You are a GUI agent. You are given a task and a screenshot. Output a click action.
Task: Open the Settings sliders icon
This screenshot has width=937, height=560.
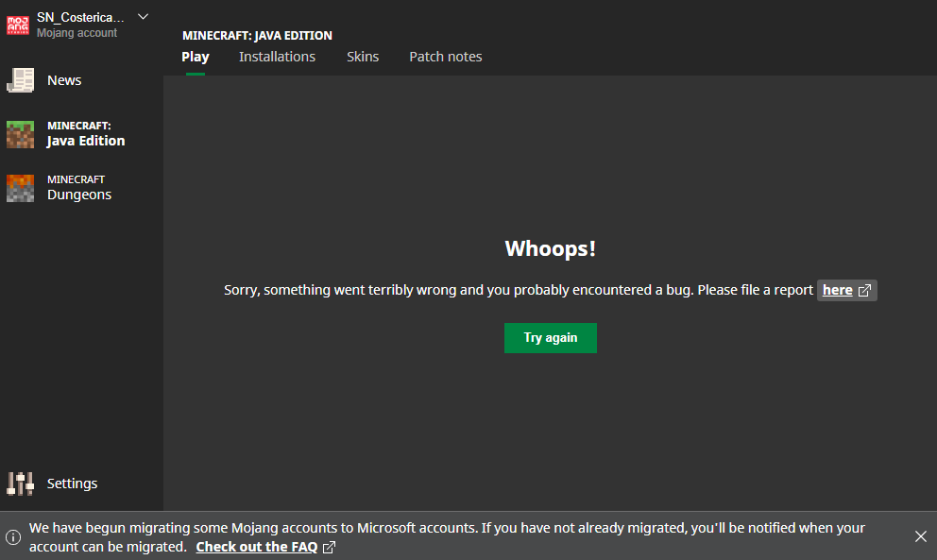[20, 484]
